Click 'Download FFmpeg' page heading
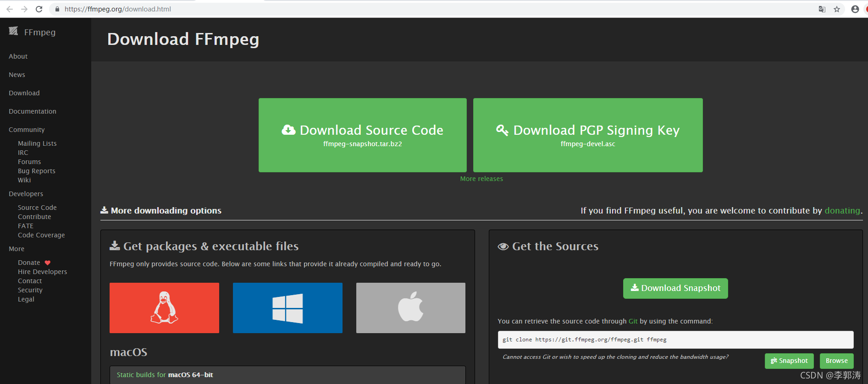868x384 pixels. click(183, 39)
